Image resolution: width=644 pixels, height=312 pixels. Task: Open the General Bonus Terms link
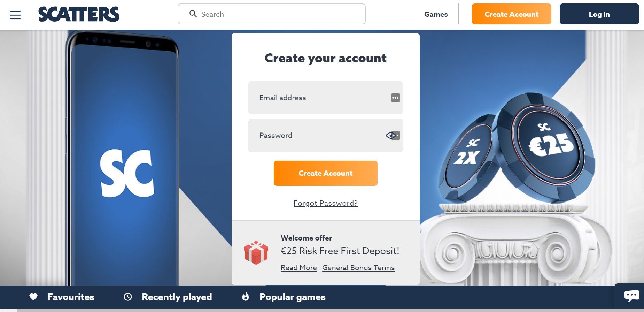point(358,268)
